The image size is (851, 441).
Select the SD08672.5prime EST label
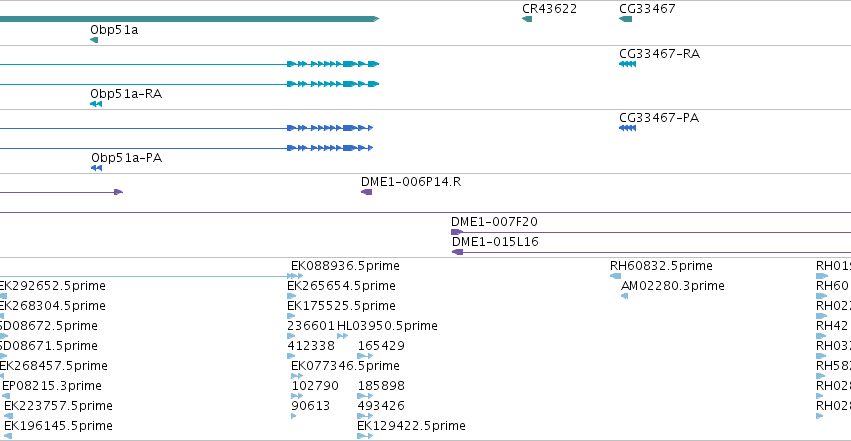[x=49, y=326]
